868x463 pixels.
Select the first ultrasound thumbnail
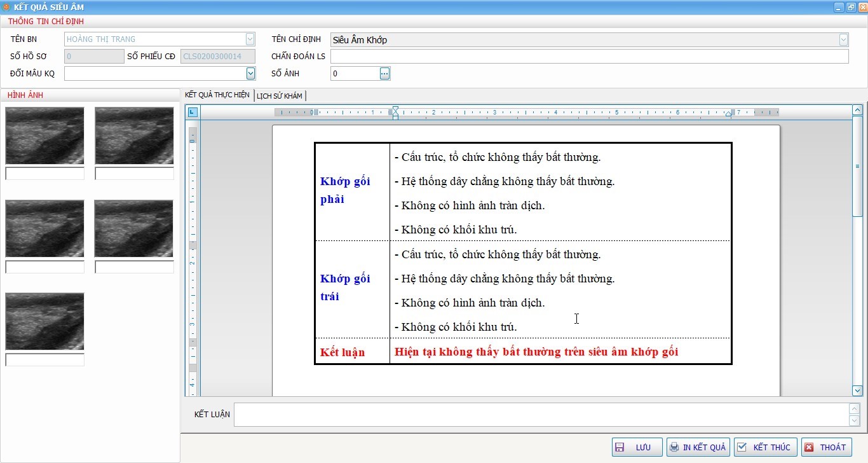point(44,135)
